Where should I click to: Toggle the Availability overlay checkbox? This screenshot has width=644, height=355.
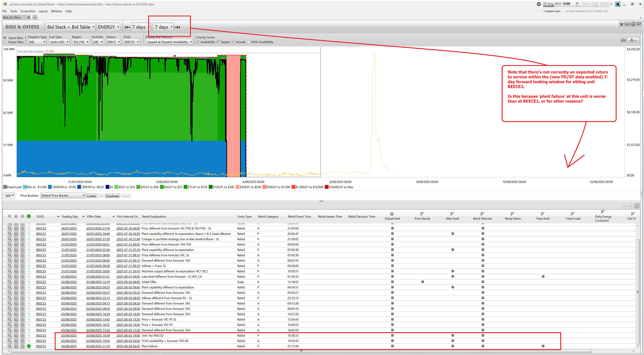tap(198, 42)
